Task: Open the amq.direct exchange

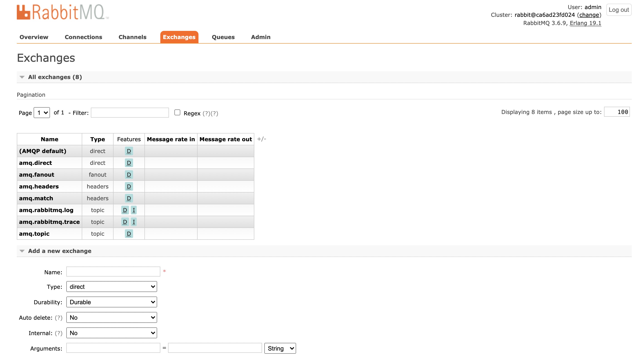Action: click(35, 163)
